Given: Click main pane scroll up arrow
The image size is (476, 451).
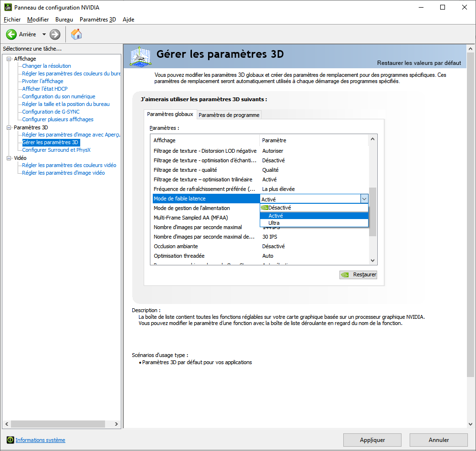Looking at the screenshot, I should 470,49.
